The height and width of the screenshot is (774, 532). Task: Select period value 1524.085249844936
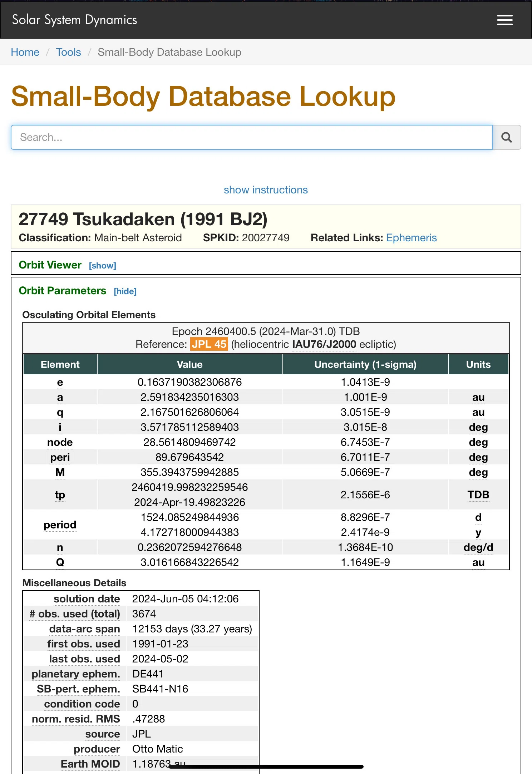189,517
